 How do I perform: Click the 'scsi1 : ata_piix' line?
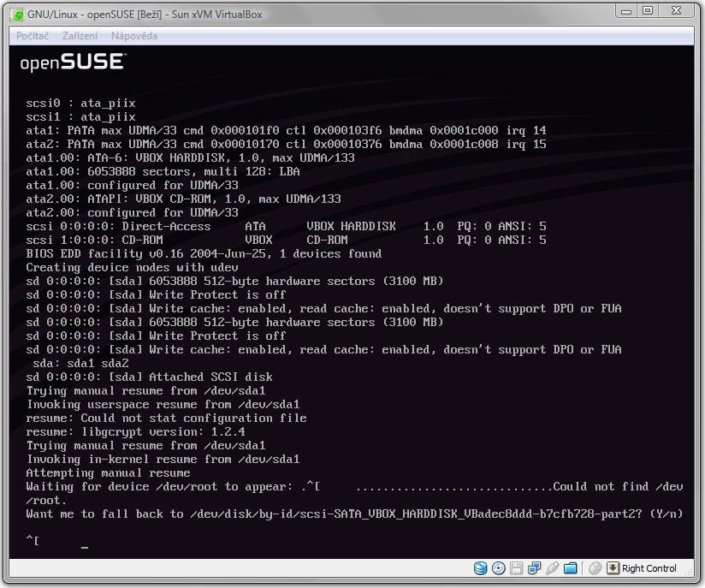point(81,116)
